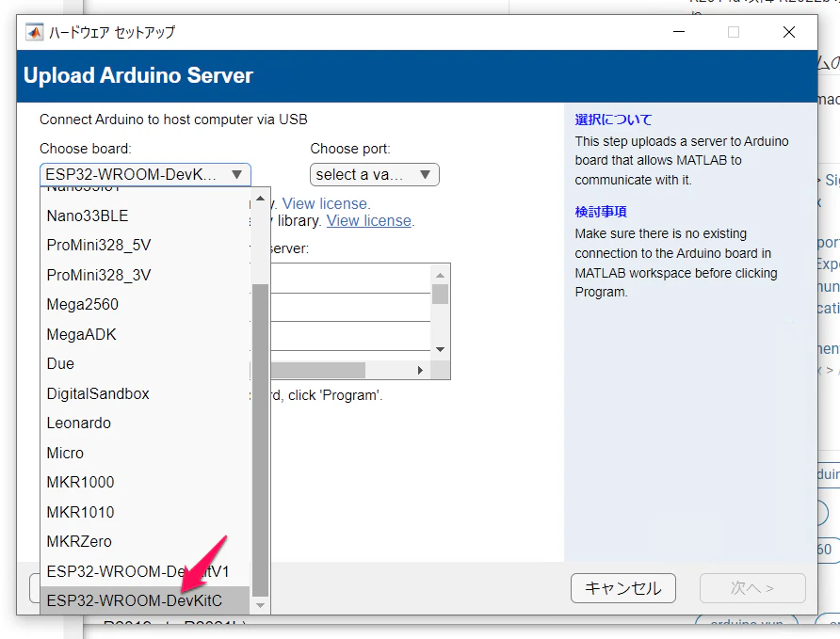This screenshot has height=639, width=840.
Task: Select Mega2560 from board list
Action: [145, 305]
